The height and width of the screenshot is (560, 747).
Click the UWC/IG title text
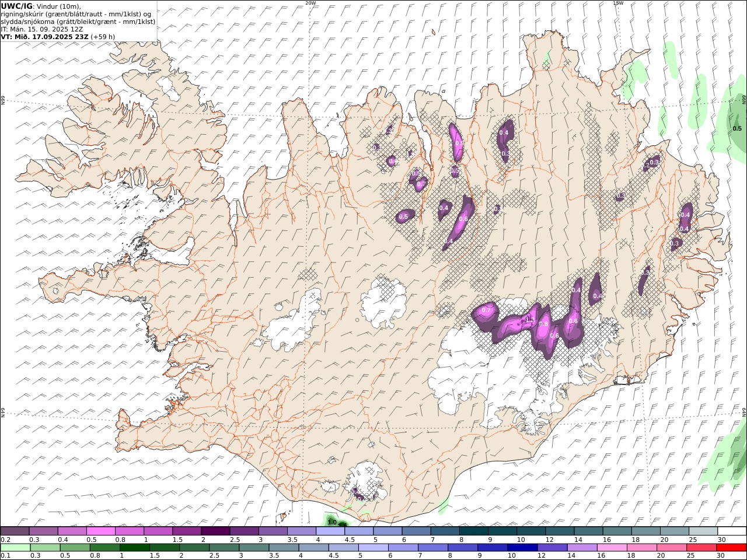click(17, 6)
